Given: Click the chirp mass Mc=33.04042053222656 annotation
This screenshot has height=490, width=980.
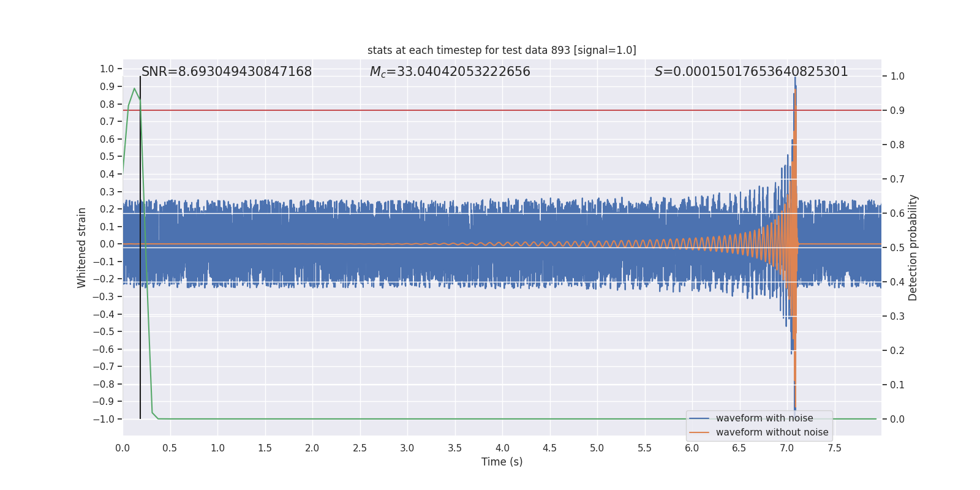Looking at the screenshot, I should (x=450, y=72).
